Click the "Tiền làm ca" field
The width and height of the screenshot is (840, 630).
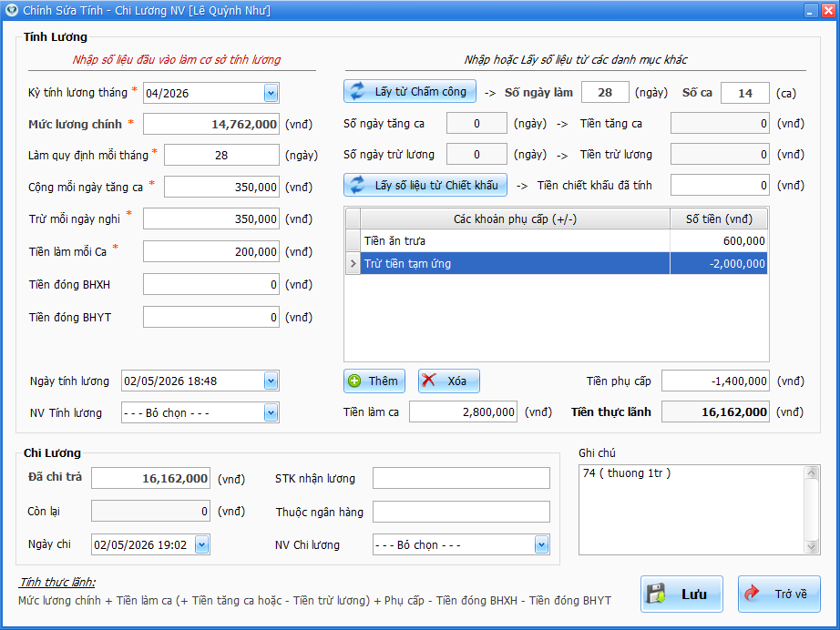[x=464, y=412]
